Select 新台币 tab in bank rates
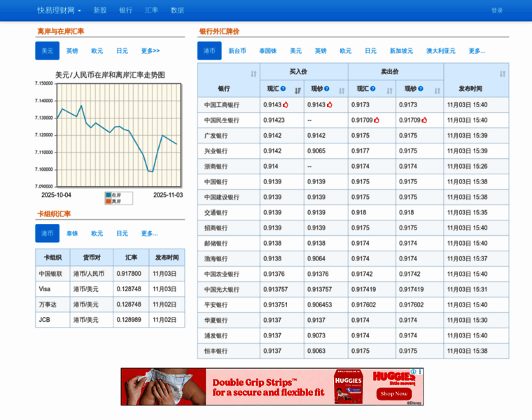The width and height of the screenshot is (532, 420). [x=237, y=51]
